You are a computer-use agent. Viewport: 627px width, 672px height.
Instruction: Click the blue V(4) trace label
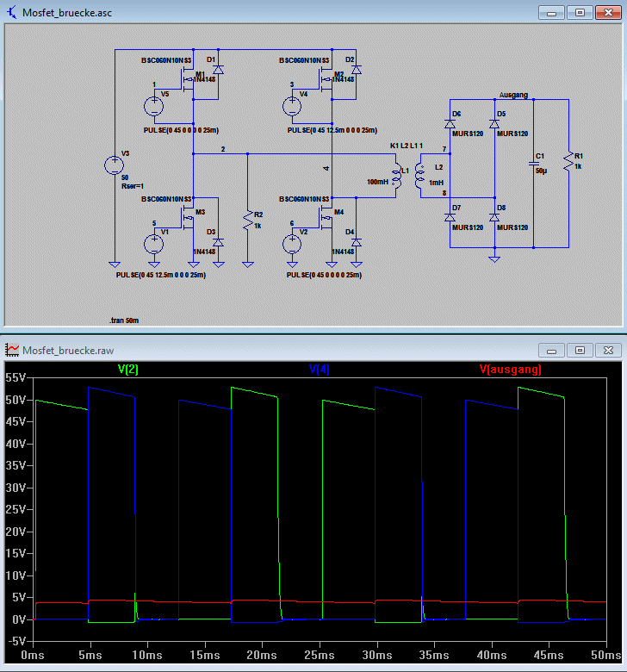click(320, 370)
